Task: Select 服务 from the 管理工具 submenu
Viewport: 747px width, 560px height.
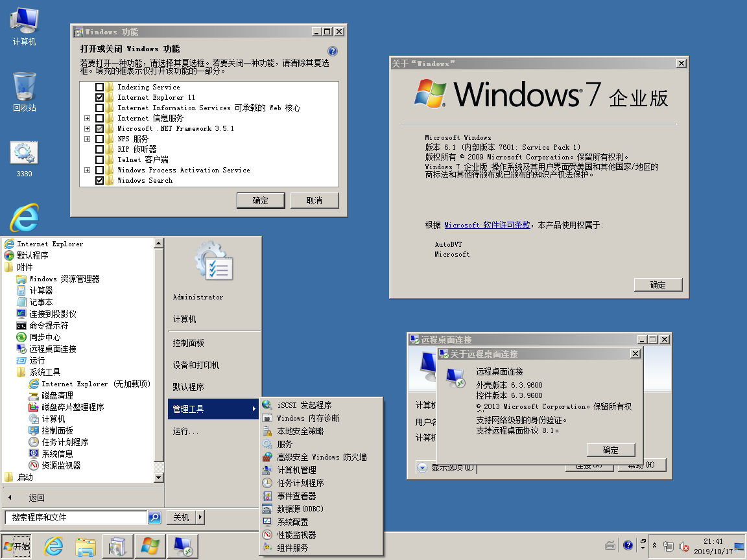Action: click(x=285, y=444)
